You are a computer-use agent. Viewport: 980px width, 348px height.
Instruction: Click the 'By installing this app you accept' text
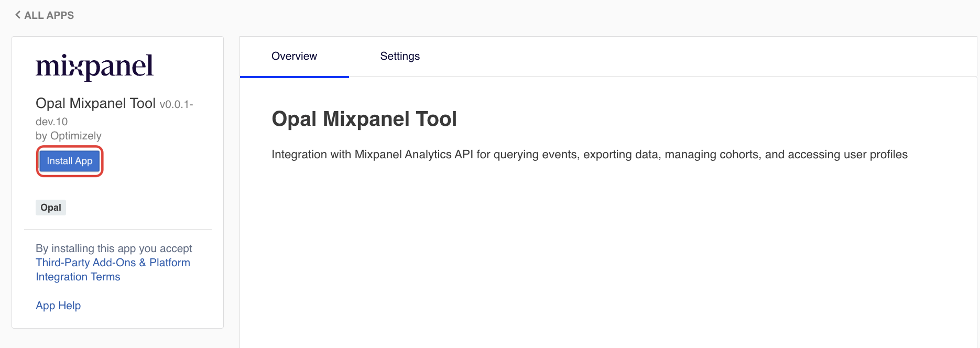114,248
